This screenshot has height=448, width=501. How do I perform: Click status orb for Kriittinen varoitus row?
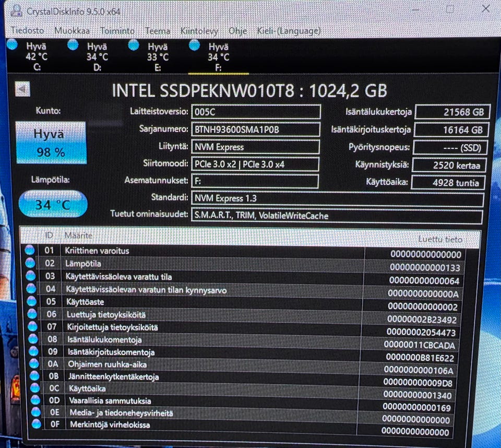tap(29, 250)
